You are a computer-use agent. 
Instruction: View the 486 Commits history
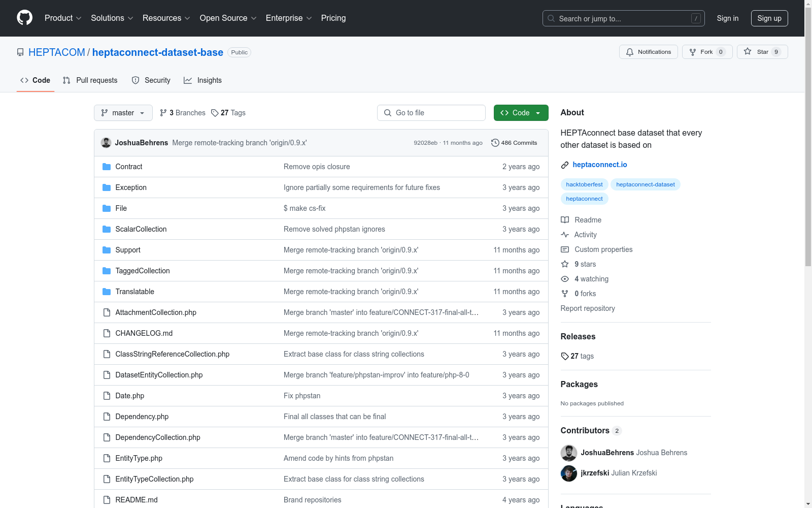[x=514, y=143]
